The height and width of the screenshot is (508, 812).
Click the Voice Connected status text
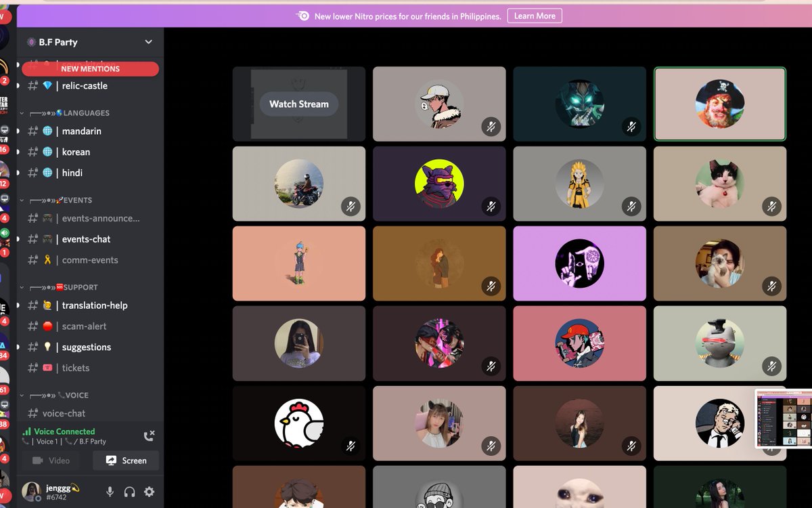coord(64,431)
